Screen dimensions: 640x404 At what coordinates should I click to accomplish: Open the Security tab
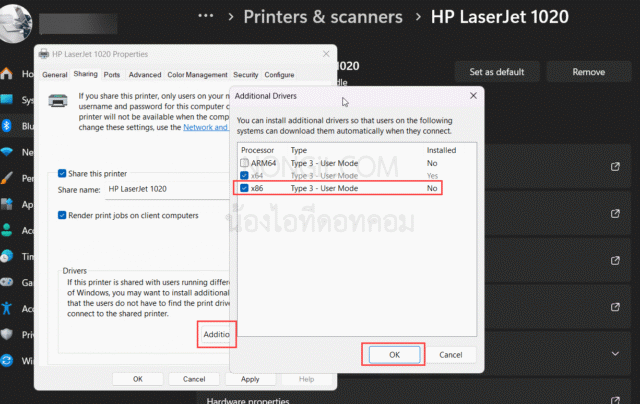click(x=246, y=75)
